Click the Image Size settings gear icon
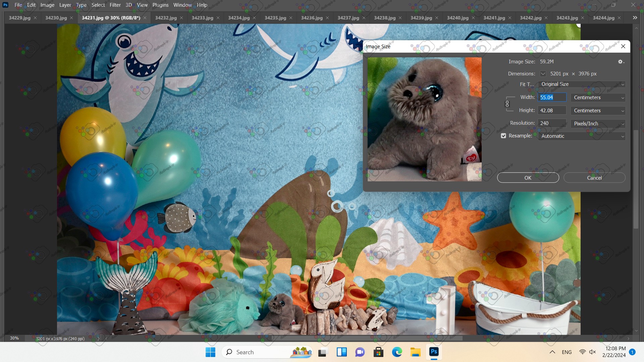 coord(621,62)
